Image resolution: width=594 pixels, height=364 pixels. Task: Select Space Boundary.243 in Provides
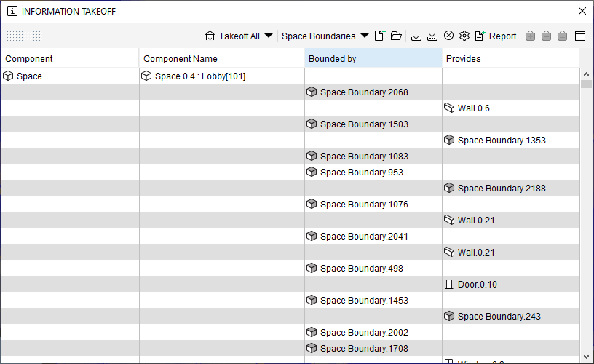499,316
